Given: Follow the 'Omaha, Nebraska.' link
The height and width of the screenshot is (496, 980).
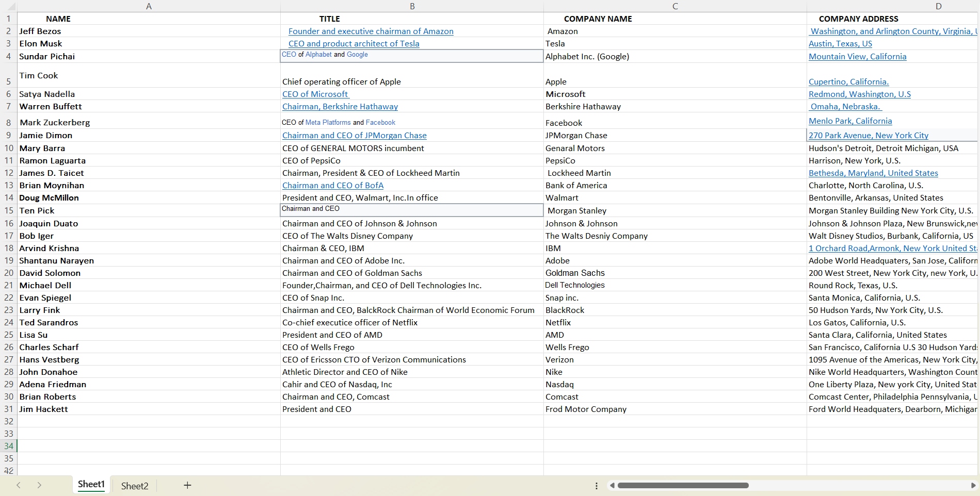Looking at the screenshot, I should click(845, 107).
